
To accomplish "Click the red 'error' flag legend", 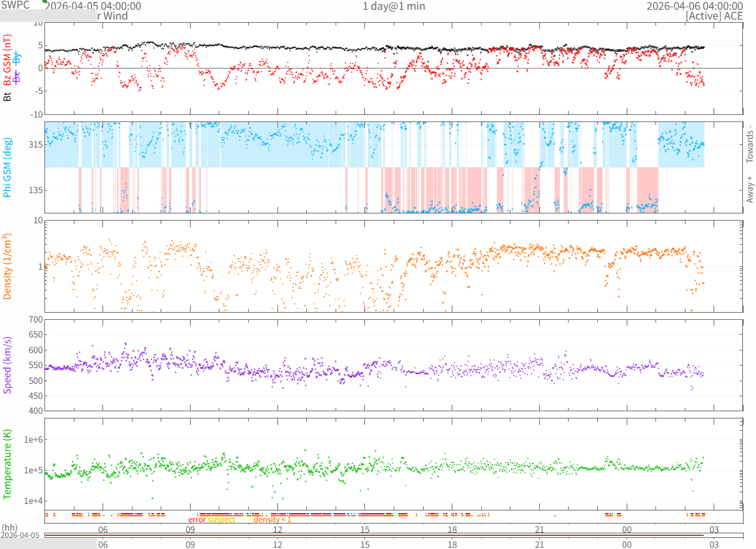I will pos(197,520).
